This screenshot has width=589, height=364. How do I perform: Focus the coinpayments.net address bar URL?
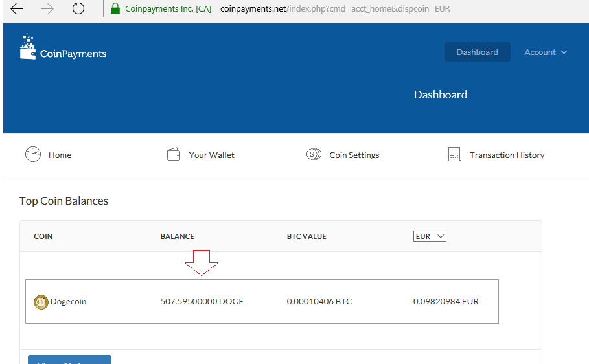(335, 8)
